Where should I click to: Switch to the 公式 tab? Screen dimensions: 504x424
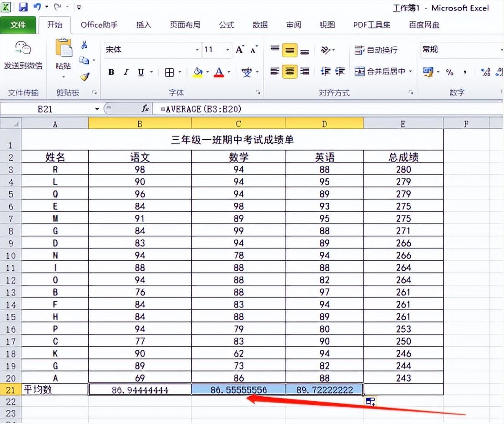click(x=227, y=25)
